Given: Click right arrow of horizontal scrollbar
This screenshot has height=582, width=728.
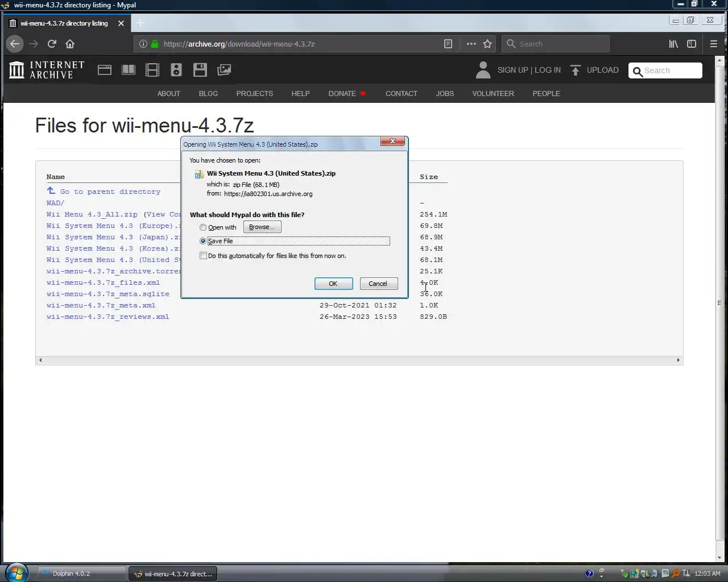Looking at the screenshot, I should 678,360.
